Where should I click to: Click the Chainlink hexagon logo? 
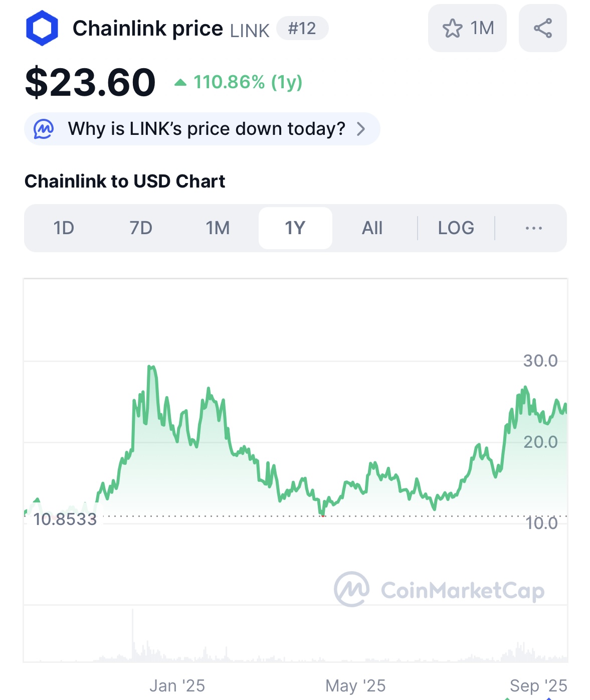point(42,28)
